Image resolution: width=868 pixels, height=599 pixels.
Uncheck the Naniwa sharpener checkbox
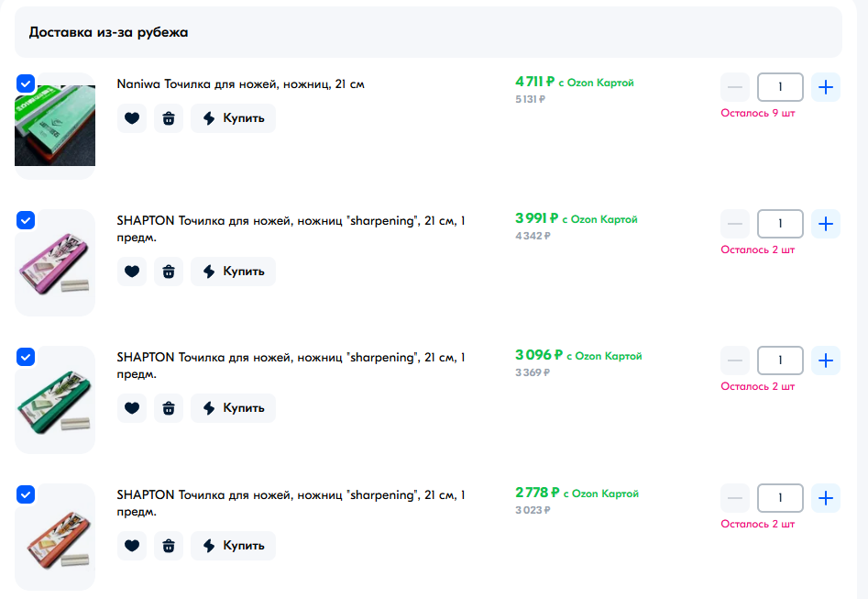pos(26,83)
